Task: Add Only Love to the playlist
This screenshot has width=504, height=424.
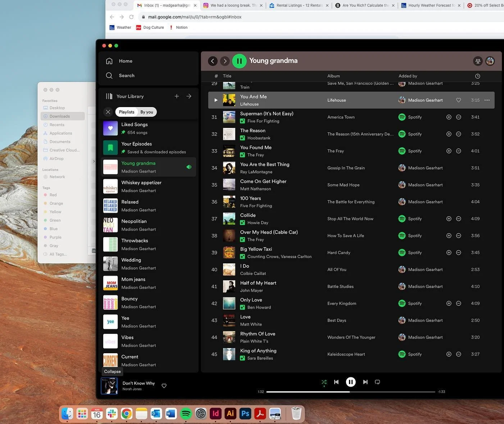Action: coord(449,303)
